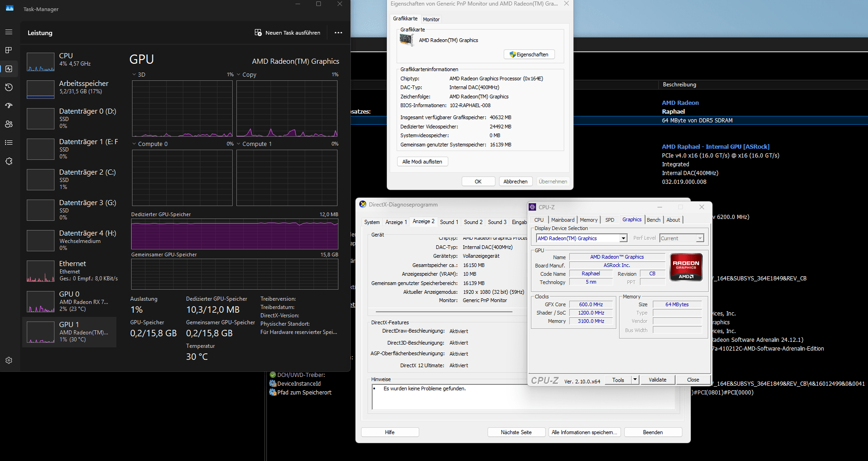This screenshot has height=461, width=868.
Task: Select Performance page icon in sidebar
Action: (9, 69)
